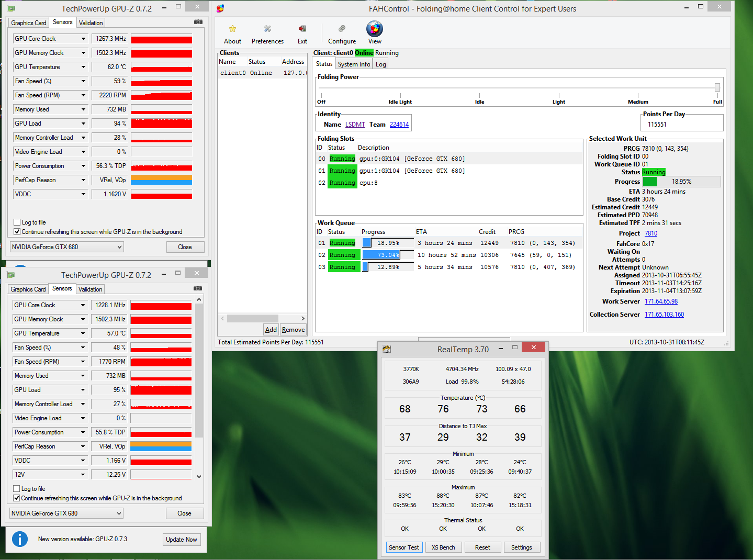Switch to Graphics Card tab in top GPU-Z
Viewport: 753px width, 560px height.
(x=29, y=23)
